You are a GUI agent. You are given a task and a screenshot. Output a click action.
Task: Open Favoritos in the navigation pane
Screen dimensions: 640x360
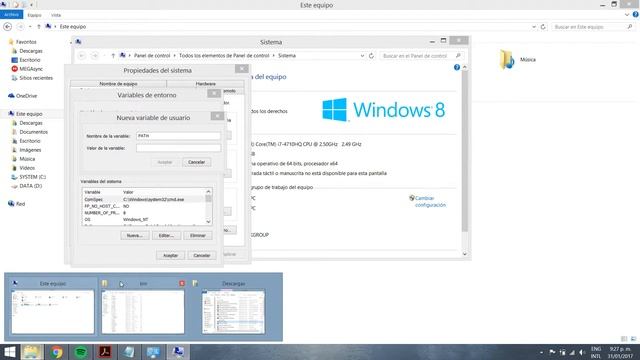click(26, 42)
